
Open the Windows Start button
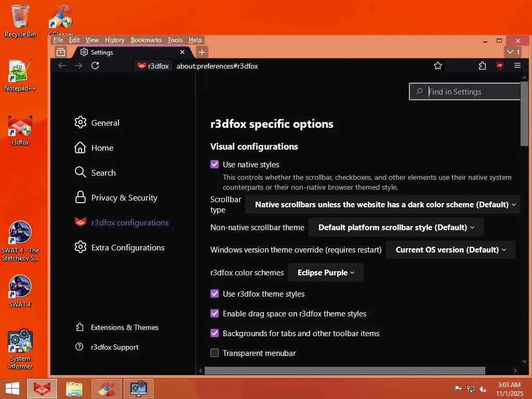(12, 389)
